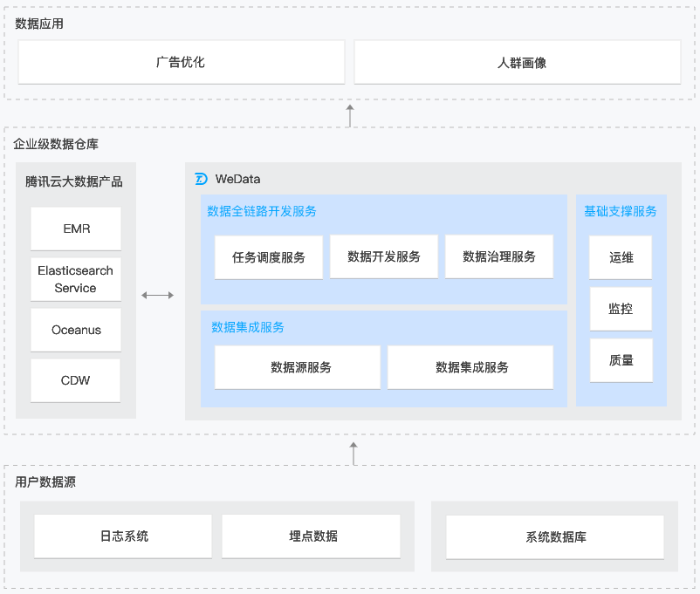Click the 数据源服务 box
The width and height of the screenshot is (700, 594).
[298, 367]
